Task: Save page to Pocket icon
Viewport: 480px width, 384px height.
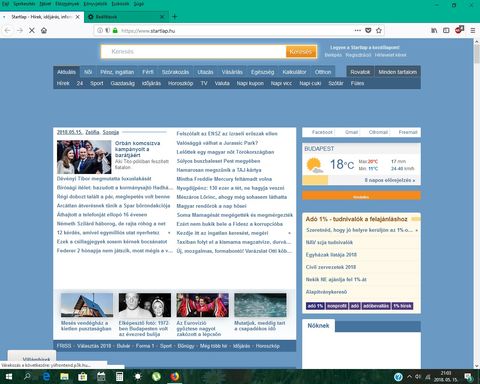Action: point(368,30)
